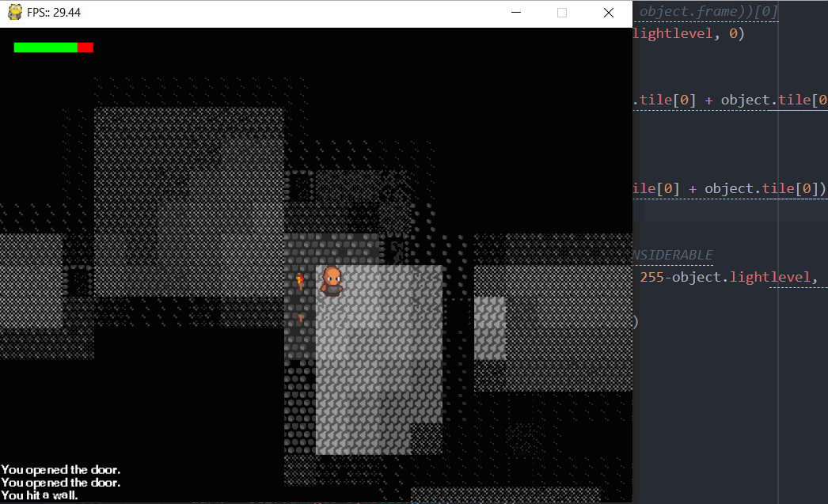Click the green portion of the health bar

(45, 47)
